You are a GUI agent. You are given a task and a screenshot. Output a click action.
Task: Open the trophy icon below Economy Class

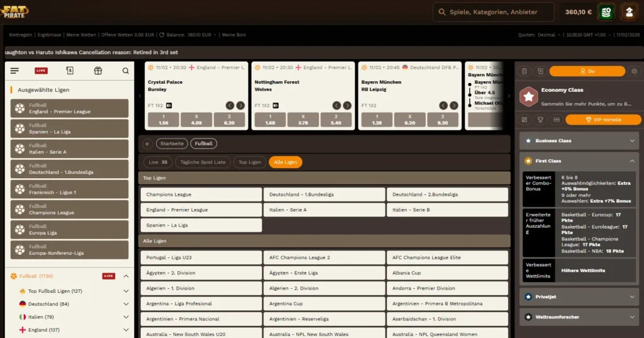(540, 120)
